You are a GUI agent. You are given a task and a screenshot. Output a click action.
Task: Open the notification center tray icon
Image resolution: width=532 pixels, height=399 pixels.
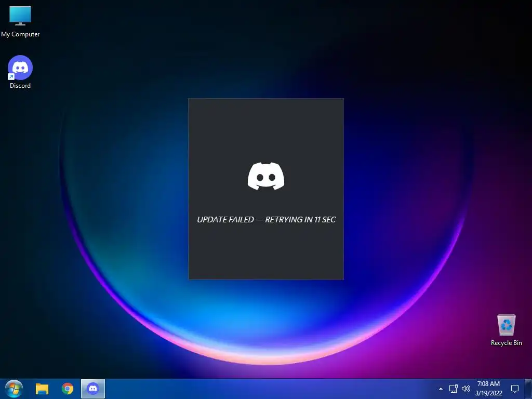click(x=515, y=389)
